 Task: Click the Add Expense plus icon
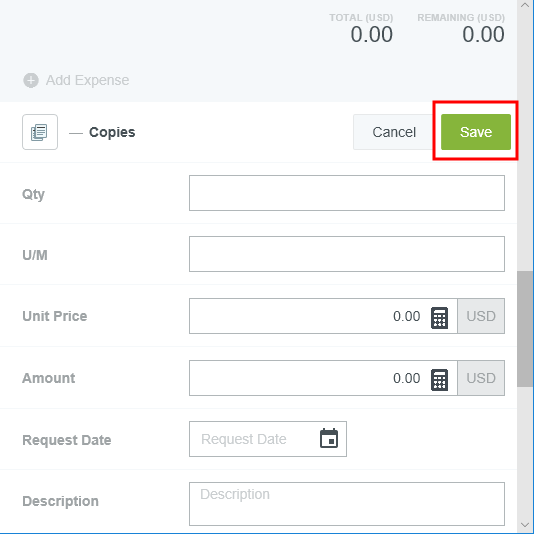click(31, 80)
